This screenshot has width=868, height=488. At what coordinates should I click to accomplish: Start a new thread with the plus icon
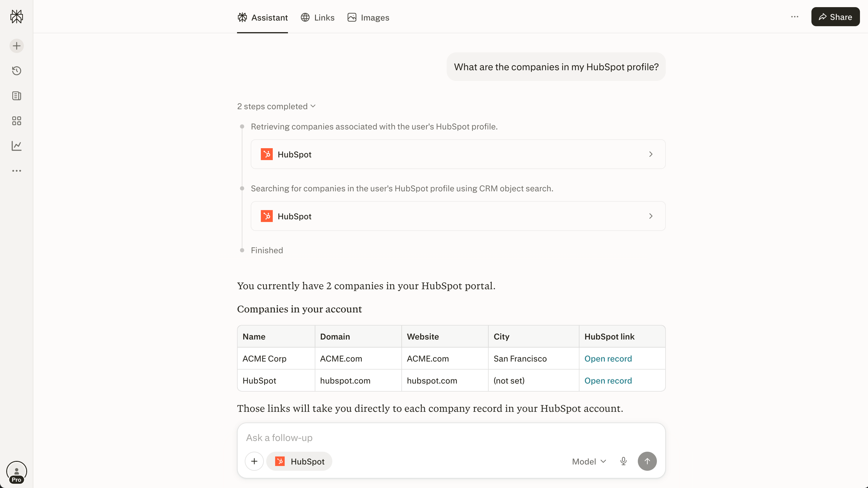click(x=16, y=46)
